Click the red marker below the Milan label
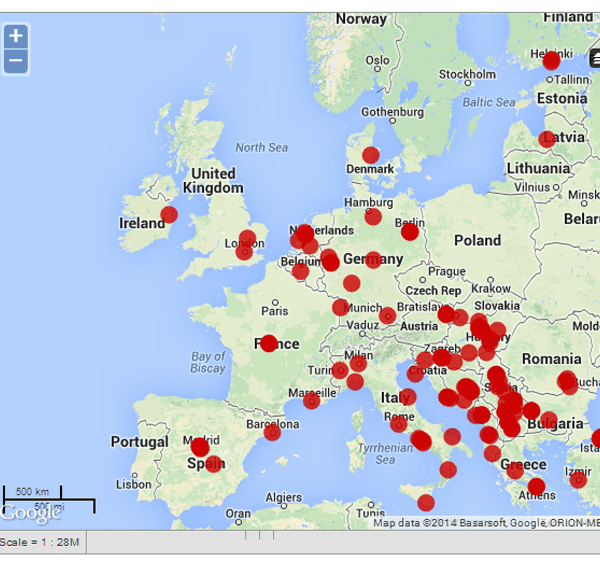This screenshot has width=600, height=562. tap(358, 363)
